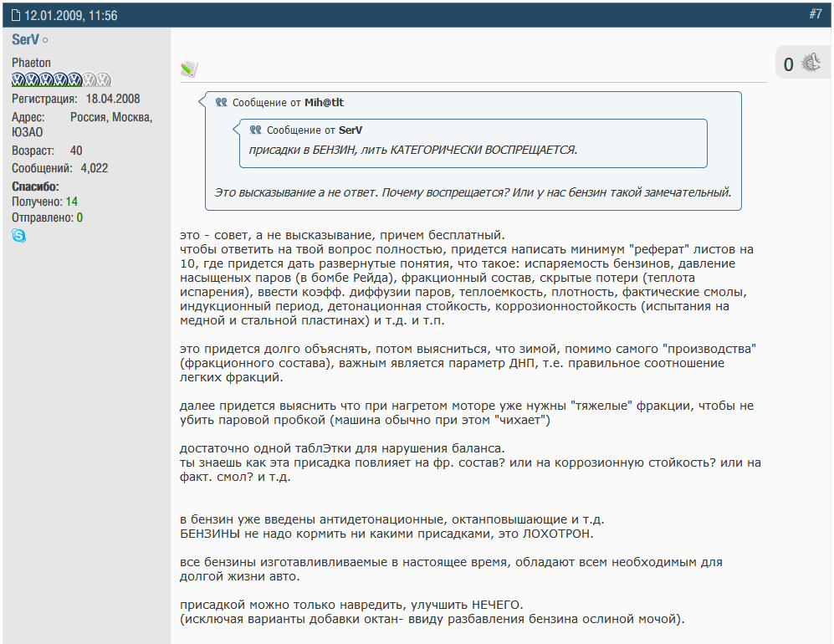Click the thumbs-up thanks icon
Screen dimensions: 834x644
[811, 63]
